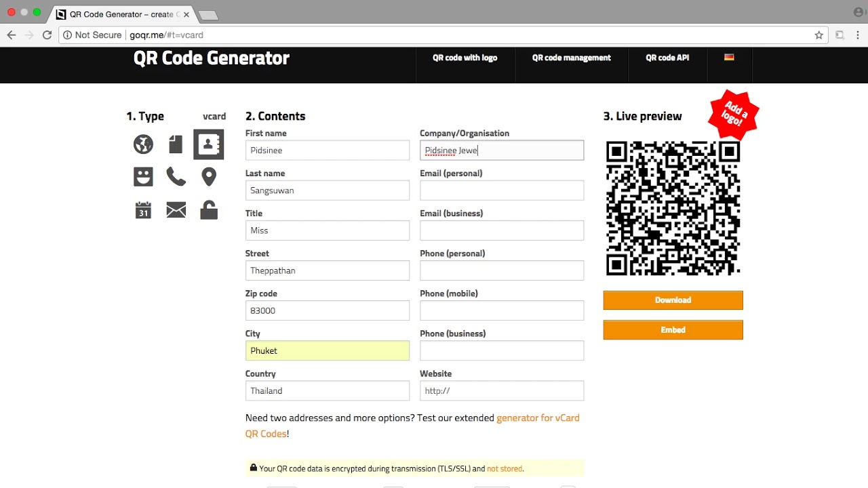868x488 pixels.
Task: Open the Chrome profile icon
Action: point(859,12)
